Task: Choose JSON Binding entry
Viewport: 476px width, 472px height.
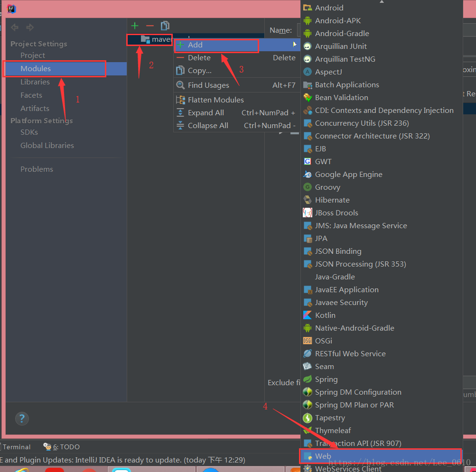Action: 382,251
